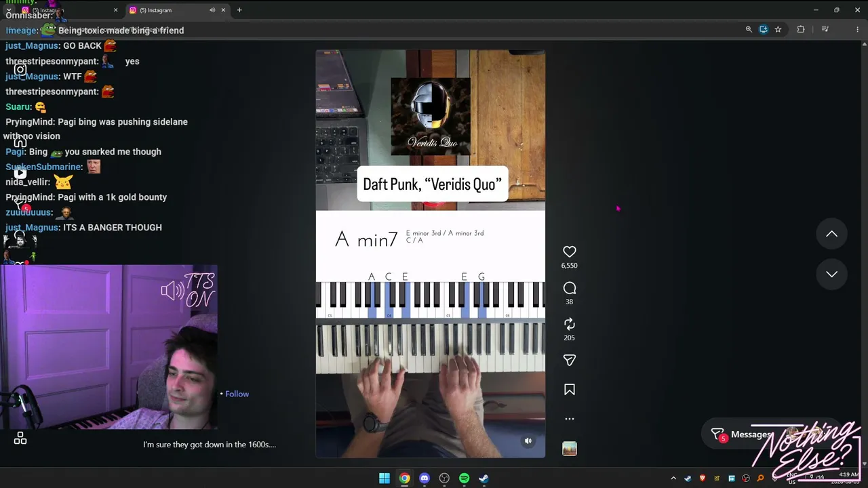
Task: Go to Instagram Home in the sidebar
Action: (x=20, y=142)
